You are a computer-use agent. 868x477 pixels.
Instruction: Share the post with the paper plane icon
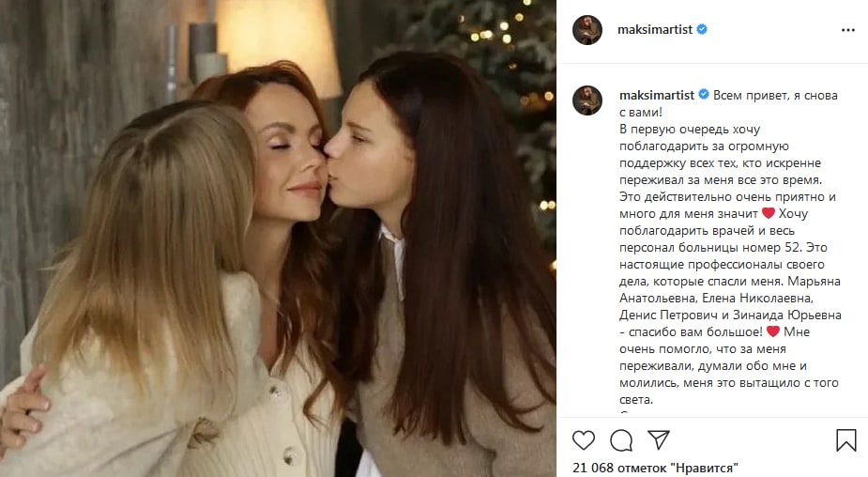pyautogui.click(x=659, y=439)
